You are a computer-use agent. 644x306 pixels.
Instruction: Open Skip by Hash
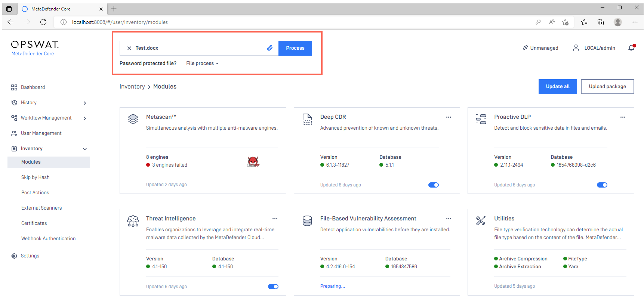[x=36, y=177]
